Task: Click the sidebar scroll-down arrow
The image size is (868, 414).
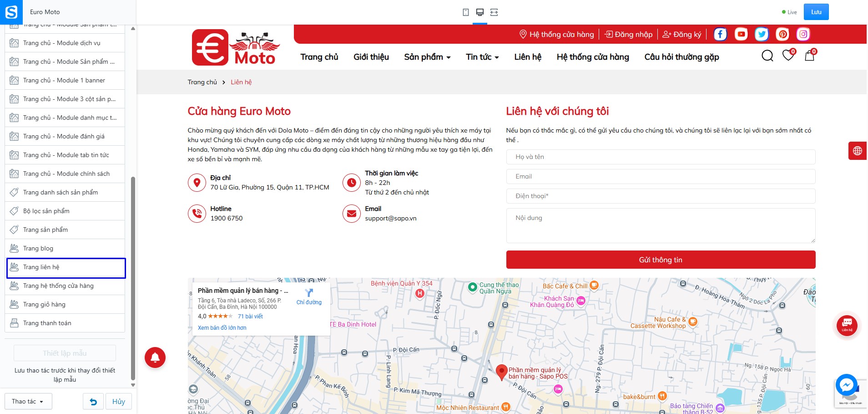Action: tap(133, 385)
